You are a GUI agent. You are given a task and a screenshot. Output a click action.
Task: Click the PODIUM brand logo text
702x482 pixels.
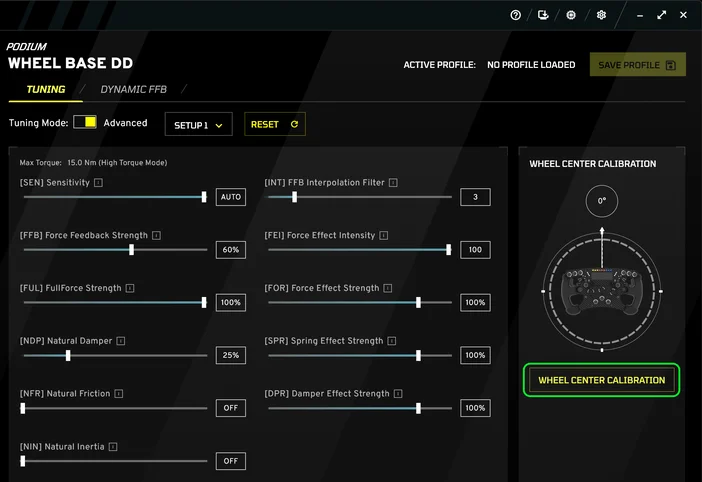click(26, 47)
